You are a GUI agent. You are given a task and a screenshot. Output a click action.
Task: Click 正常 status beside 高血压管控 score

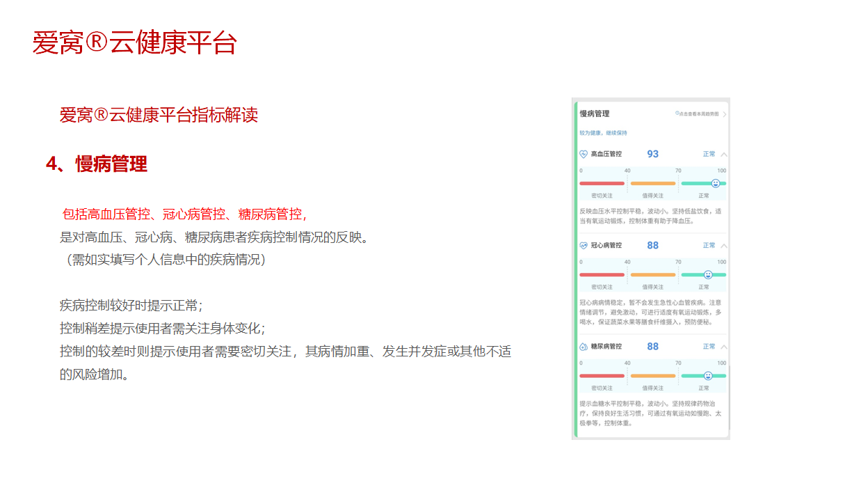click(x=709, y=154)
